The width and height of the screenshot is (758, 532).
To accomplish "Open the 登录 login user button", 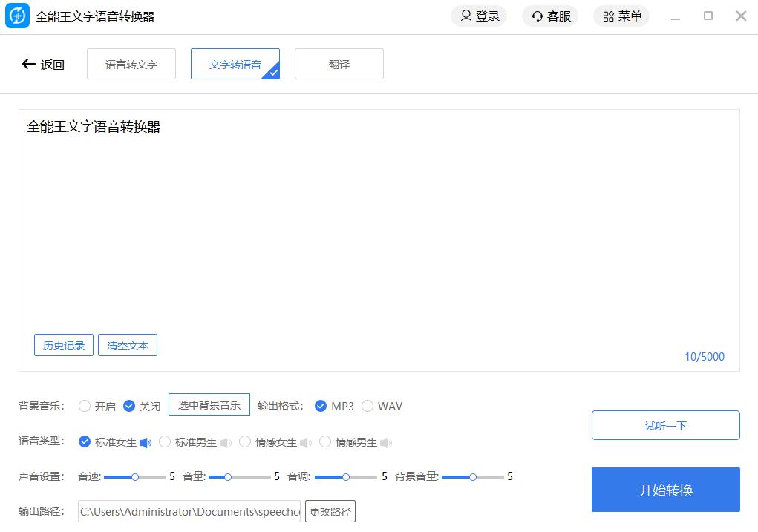I will [479, 16].
